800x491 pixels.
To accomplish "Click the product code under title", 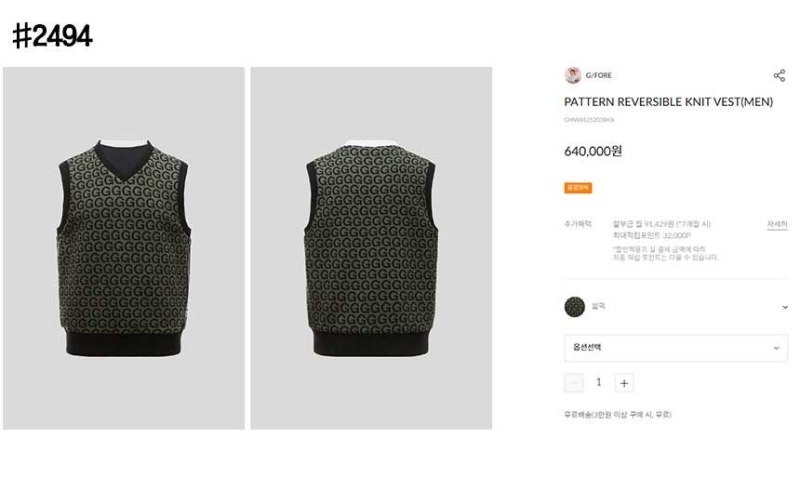I will pyautogui.click(x=589, y=120).
